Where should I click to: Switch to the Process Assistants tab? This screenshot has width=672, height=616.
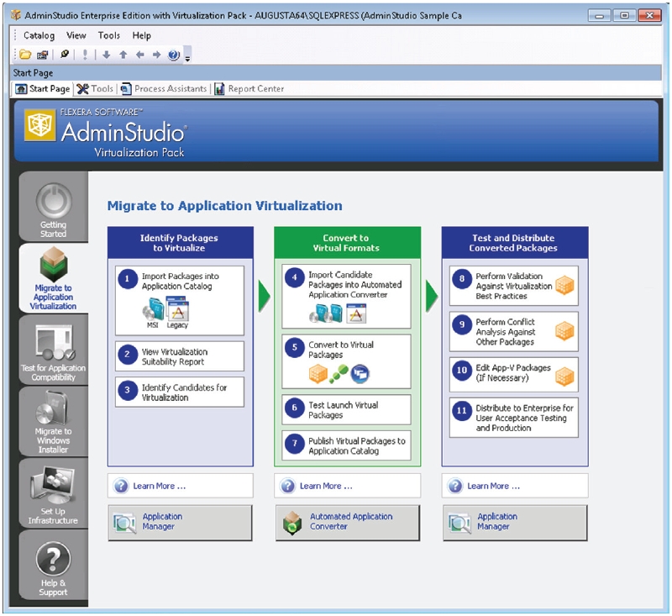(163, 88)
